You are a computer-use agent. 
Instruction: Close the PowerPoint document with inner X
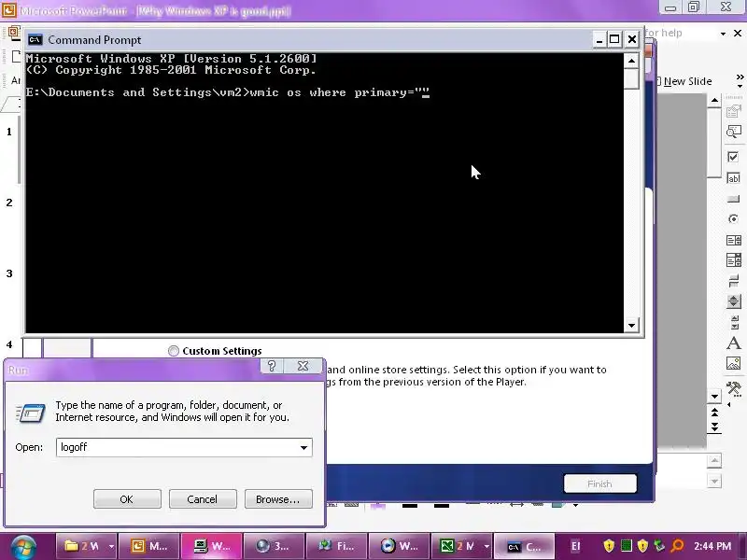pos(738,33)
